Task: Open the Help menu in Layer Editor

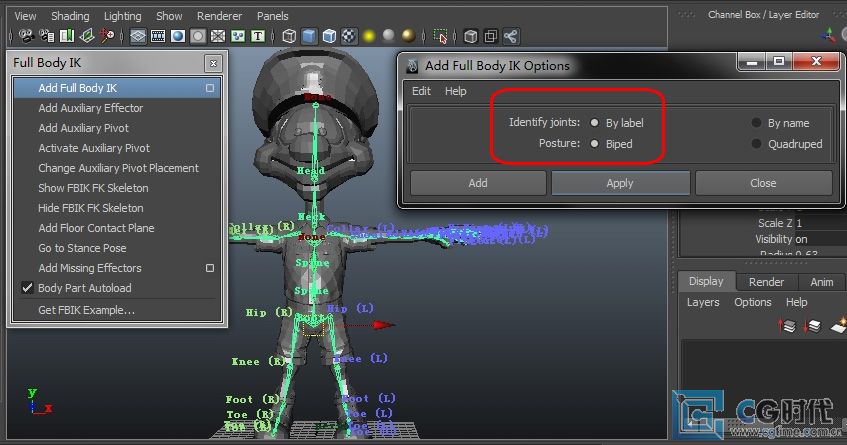Action: click(797, 302)
